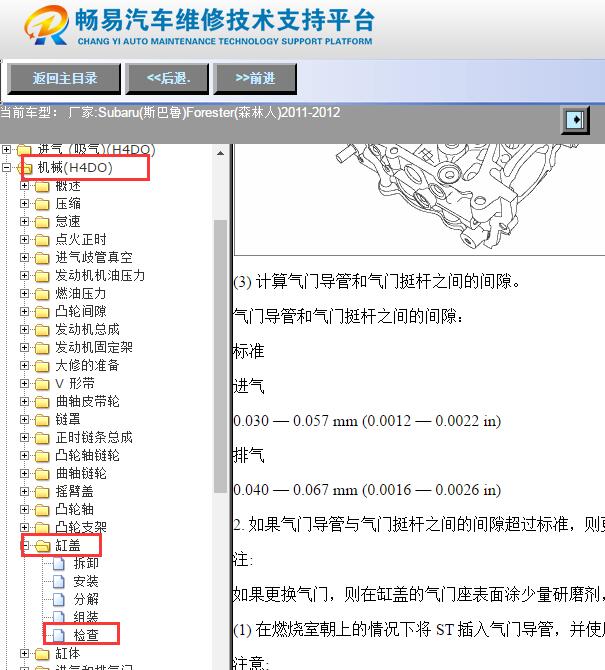
Task: Click the intake clearance value 0.030 — 0.057 mm
Action: [367, 421]
